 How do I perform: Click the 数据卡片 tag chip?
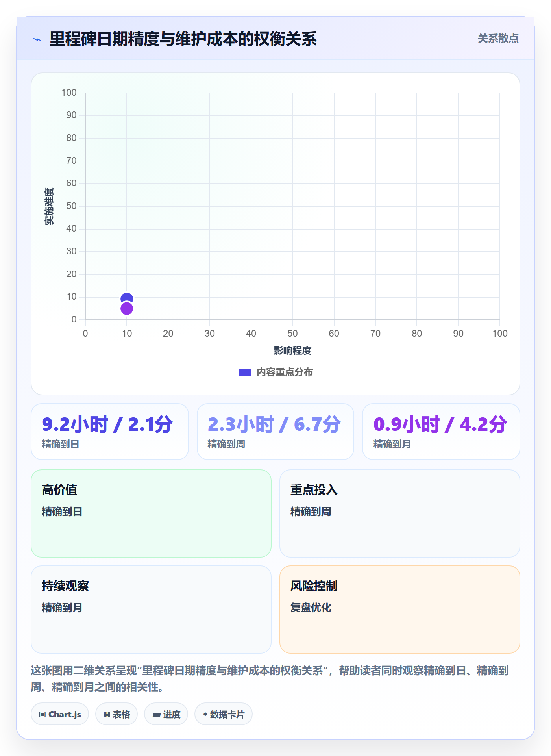click(224, 714)
